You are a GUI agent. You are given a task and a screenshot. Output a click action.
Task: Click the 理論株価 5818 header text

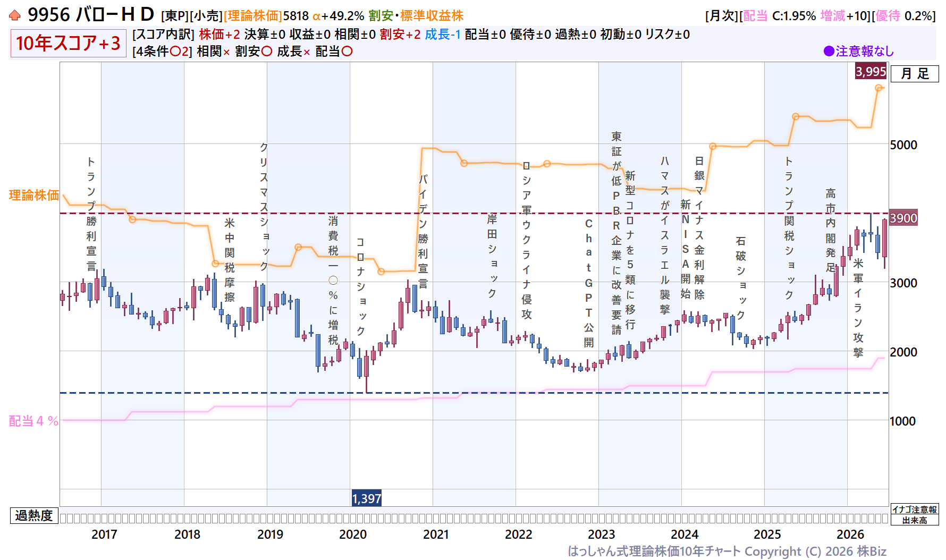tap(266, 16)
